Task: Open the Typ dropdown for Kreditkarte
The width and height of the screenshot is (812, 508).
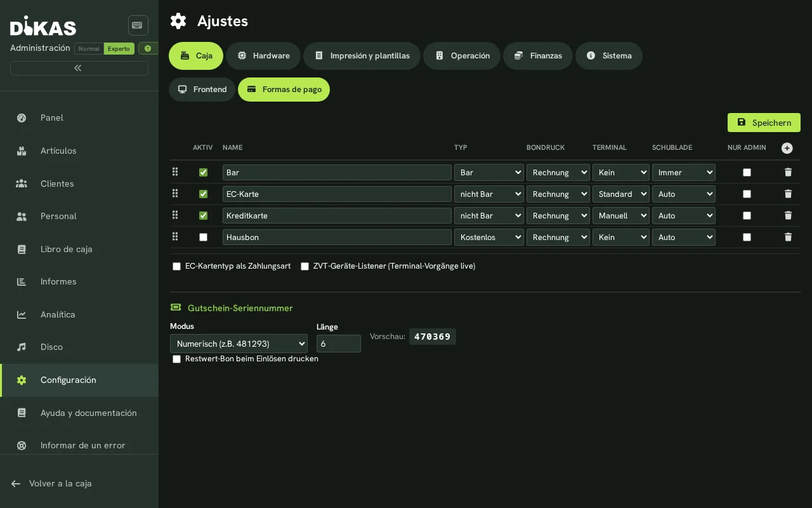Action: coord(489,215)
